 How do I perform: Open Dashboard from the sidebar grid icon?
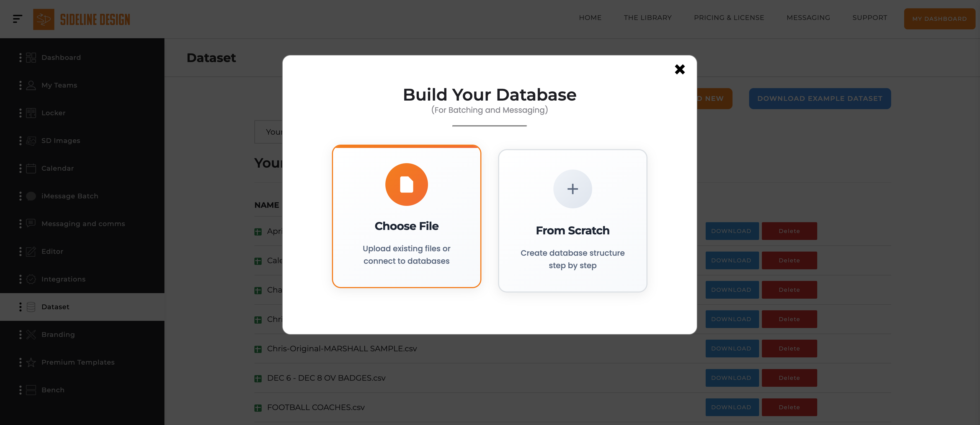click(31, 58)
